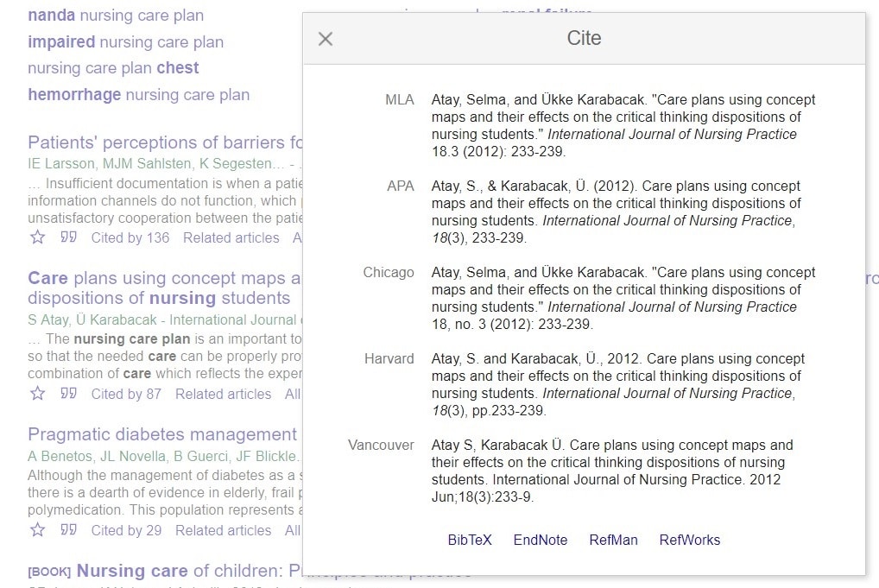Viewport: 879px width, 588px height.
Task: Click the quote icon under "Patients' perceptions of barriers"
Action: 68,237
